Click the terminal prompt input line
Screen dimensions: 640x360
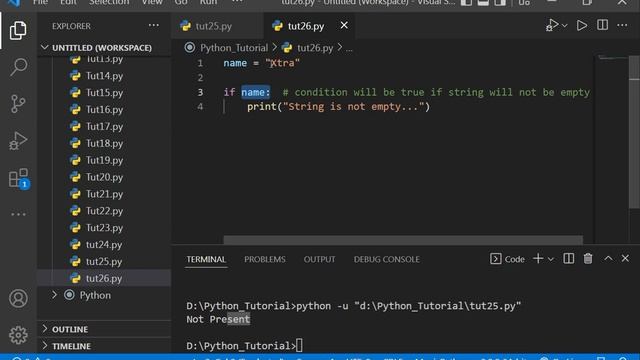(x=244, y=346)
